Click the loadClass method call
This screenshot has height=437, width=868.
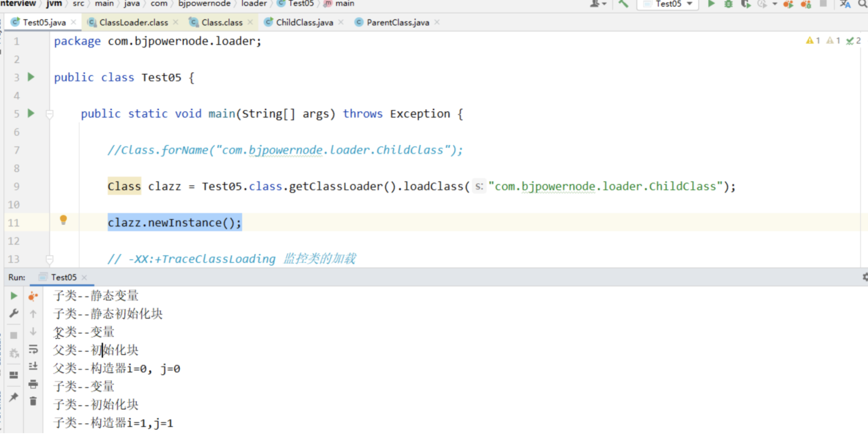tap(433, 186)
